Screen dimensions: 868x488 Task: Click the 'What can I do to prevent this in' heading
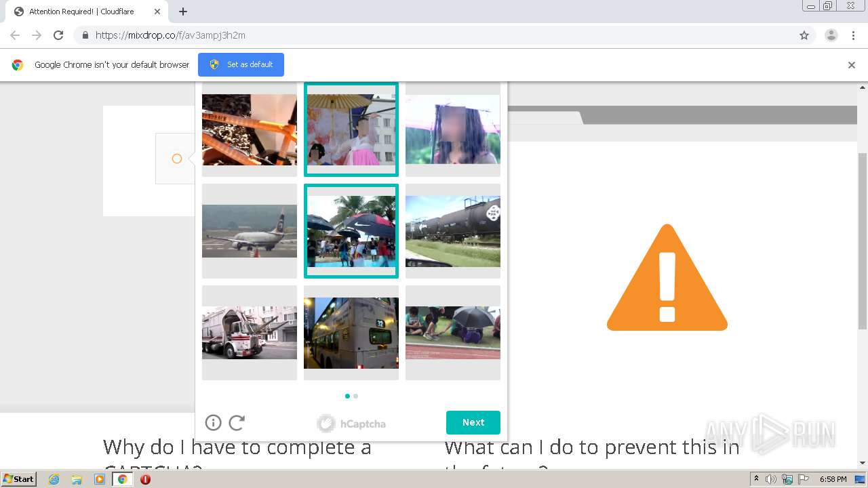point(592,447)
